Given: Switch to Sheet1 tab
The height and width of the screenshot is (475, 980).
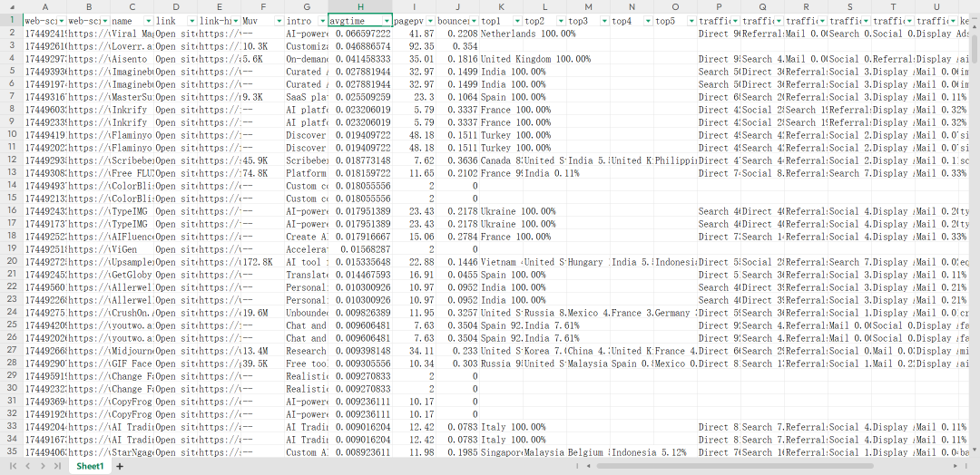Looking at the screenshot, I should 91,466.
